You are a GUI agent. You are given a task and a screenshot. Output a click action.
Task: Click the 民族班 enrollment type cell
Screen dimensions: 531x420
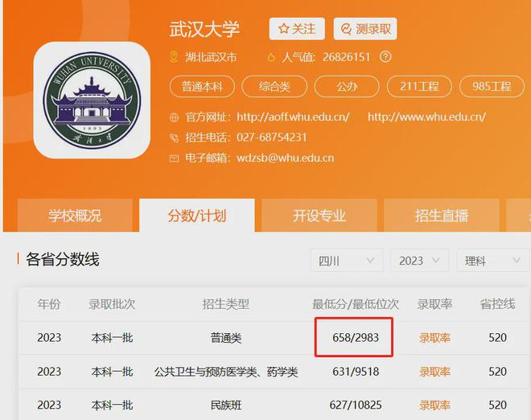[226, 405]
